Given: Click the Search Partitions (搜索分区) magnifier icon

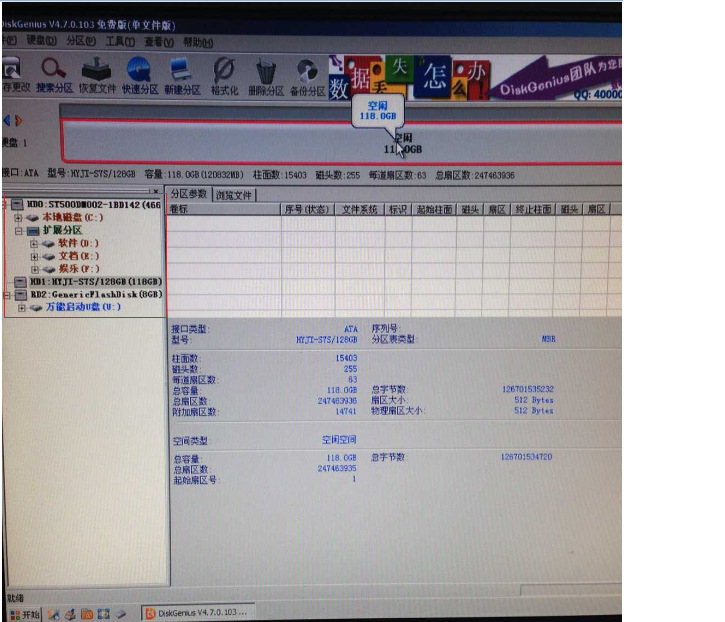Looking at the screenshot, I should point(54,76).
